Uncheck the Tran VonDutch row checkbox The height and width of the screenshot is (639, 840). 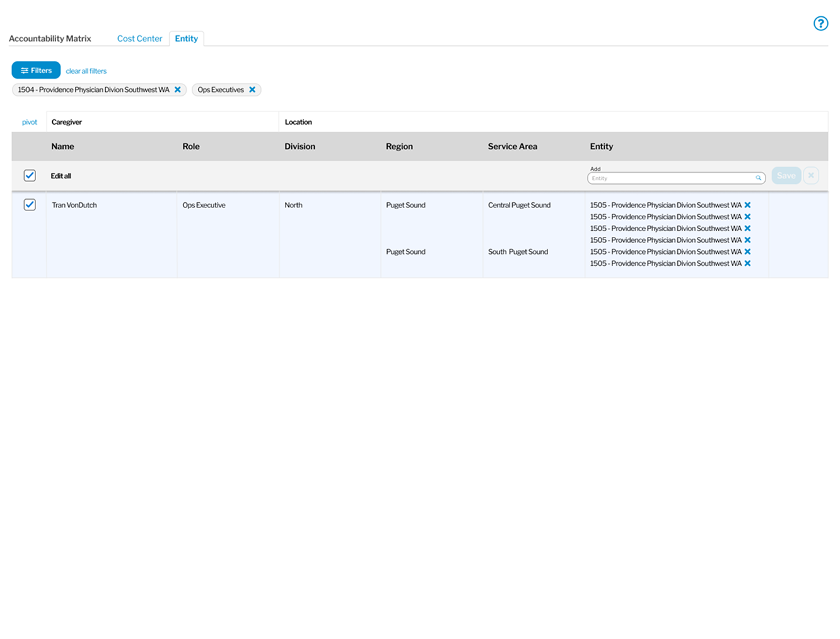(x=30, y=205)
